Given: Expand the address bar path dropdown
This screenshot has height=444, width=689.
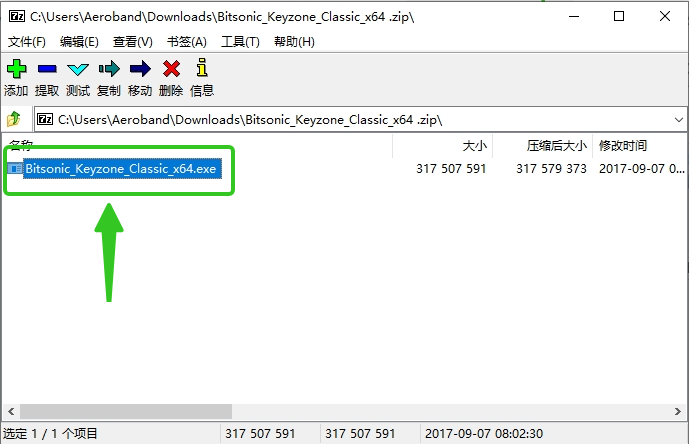Looking at the screenshot, I should (x=678, y=120).
